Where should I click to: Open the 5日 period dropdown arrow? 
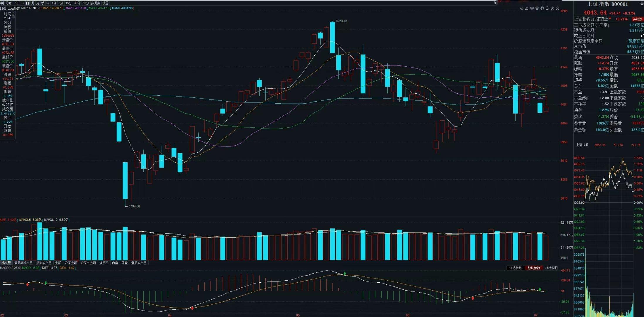(x=23, y=3)
